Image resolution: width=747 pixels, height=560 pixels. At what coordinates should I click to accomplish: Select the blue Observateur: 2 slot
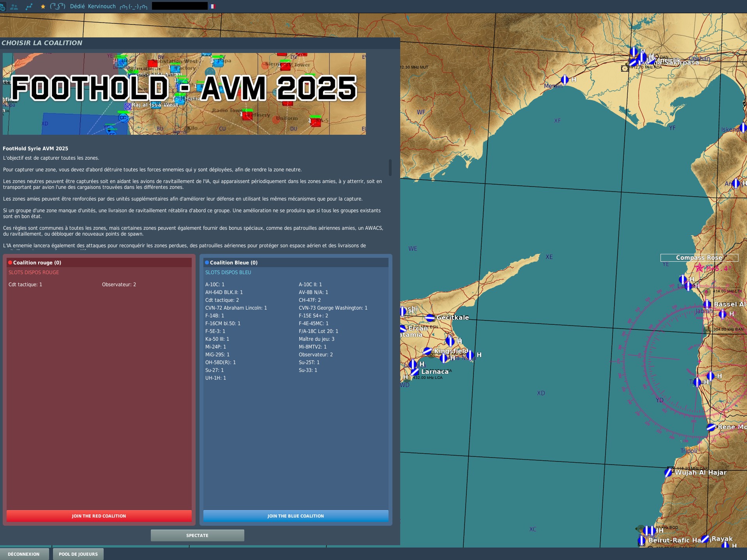(316, 355)
